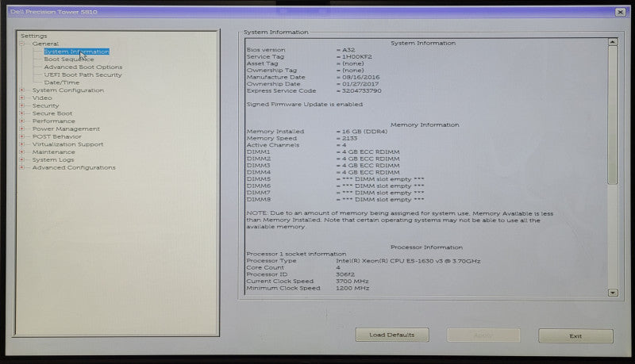
Task: Click Express Service Code 3204733790
Action: point(362,90)
